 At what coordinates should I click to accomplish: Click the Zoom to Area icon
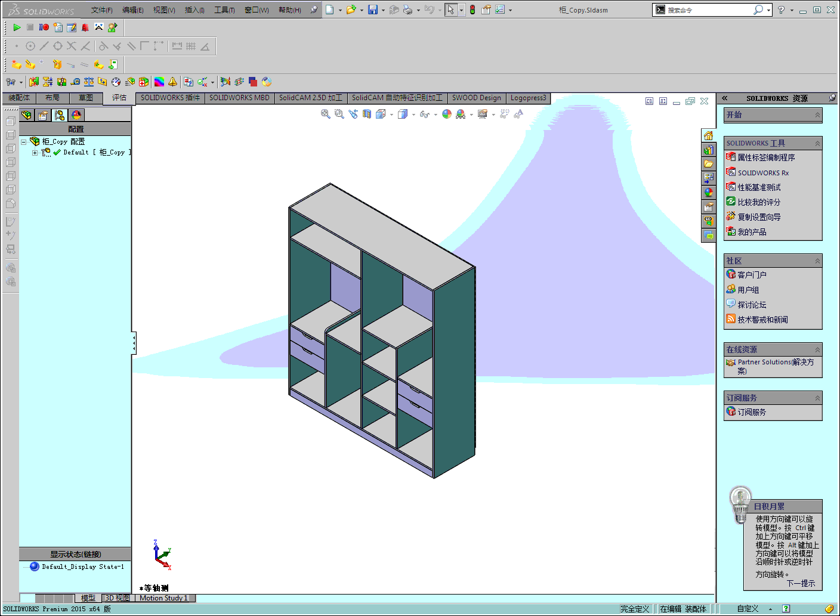[x=339, y=114]
